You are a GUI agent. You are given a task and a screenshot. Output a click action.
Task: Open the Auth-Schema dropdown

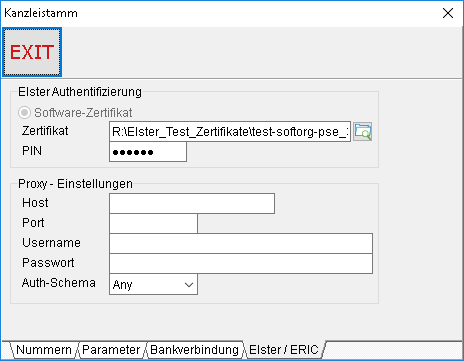(x=153, y=284)
